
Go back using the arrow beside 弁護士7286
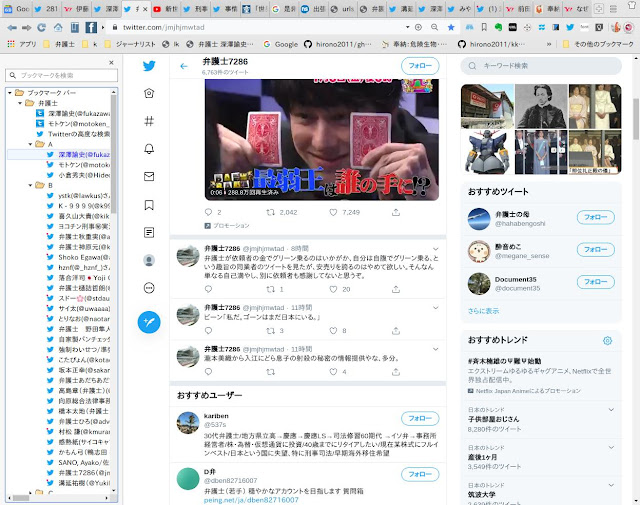click(x=184, y=66)
